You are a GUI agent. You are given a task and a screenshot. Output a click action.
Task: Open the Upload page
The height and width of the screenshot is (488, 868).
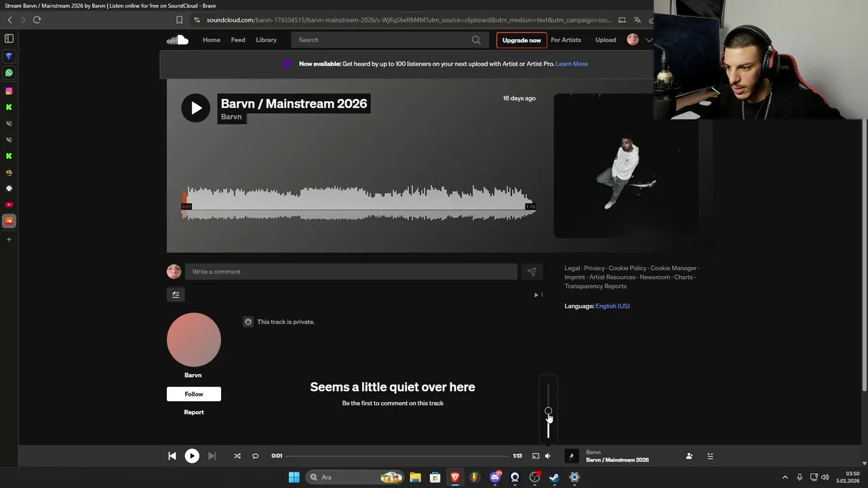pos(606,40)
